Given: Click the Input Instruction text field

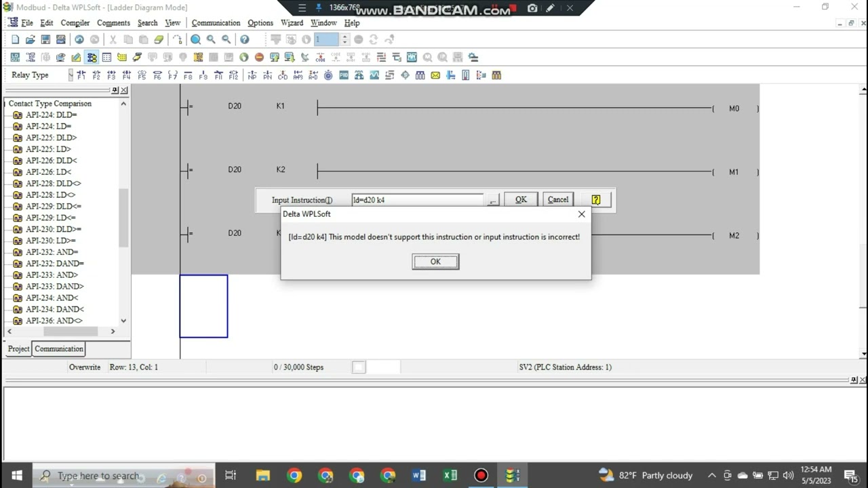Looking at the screenshot, I should (417, 200).
